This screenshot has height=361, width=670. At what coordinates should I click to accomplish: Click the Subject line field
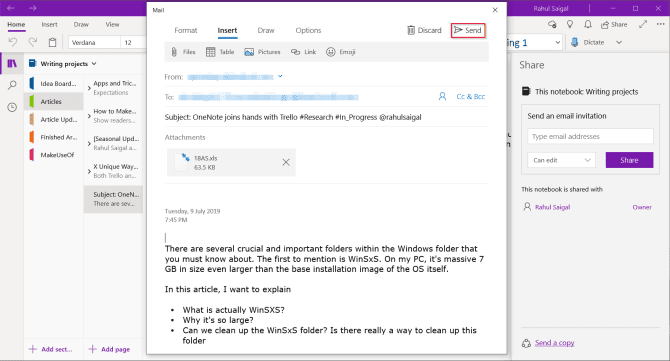326,117
